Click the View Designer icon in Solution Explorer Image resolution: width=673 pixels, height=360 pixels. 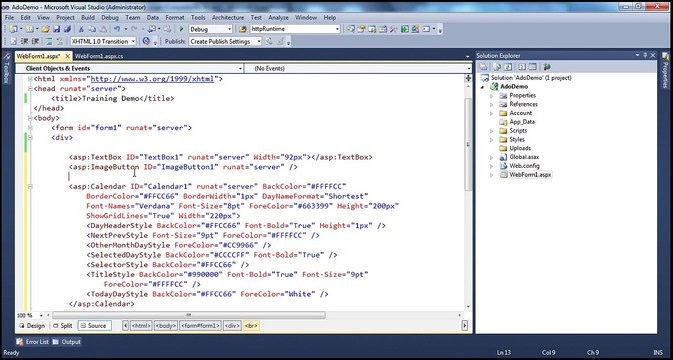tap(533, 67)
